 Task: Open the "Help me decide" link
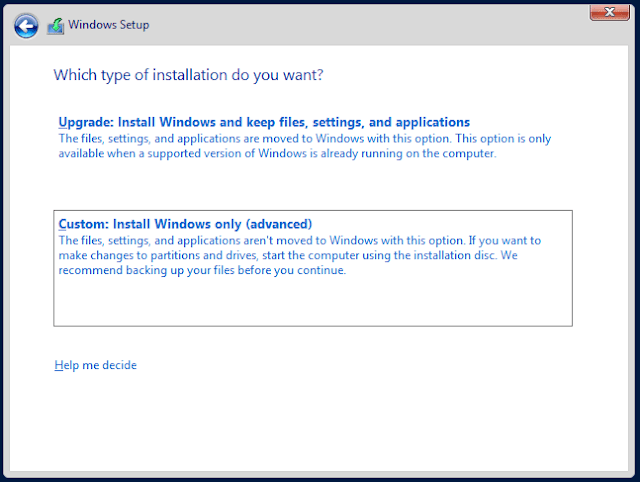pyautogui.click(x=95, y=365)
